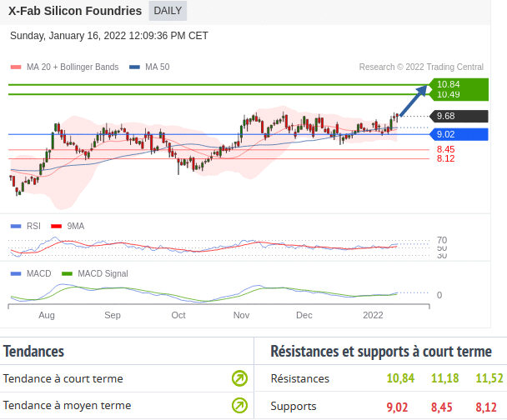Click the medium-term trend up-arrow icon
Viewport: 507px width, 420px height.
pyautogui.click(x=239, y=406)
